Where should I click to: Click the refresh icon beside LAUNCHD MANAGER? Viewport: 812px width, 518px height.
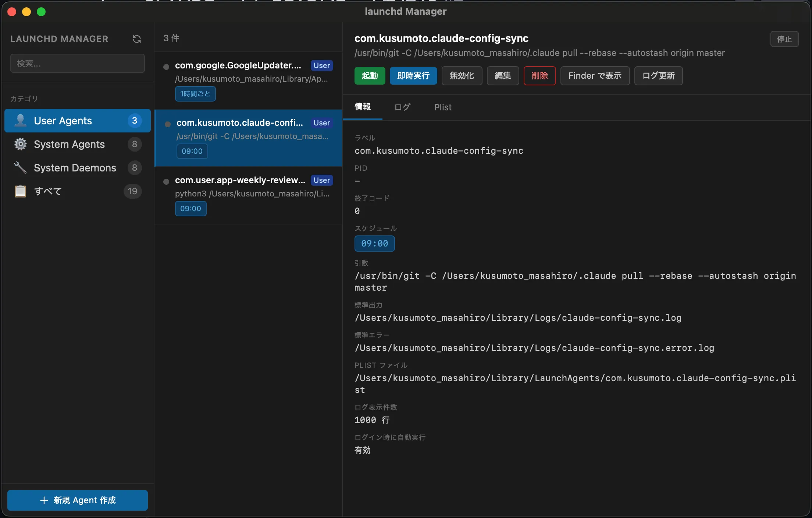(137, 39)
